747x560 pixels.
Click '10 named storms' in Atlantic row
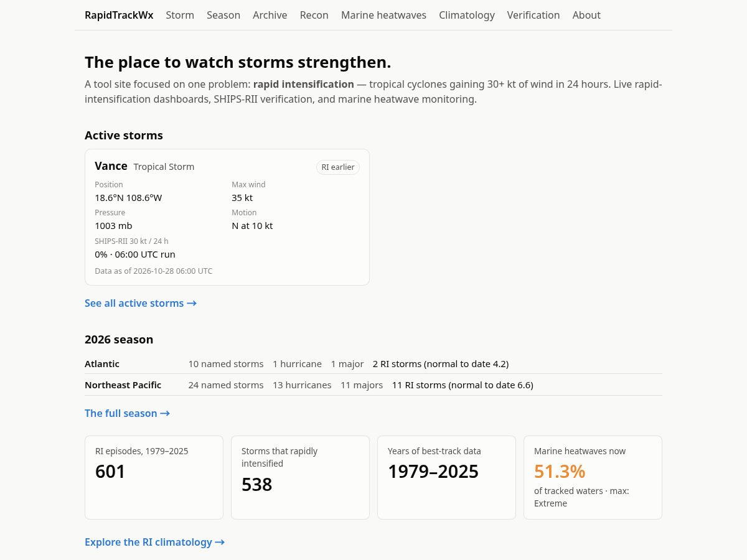point(226,364)
